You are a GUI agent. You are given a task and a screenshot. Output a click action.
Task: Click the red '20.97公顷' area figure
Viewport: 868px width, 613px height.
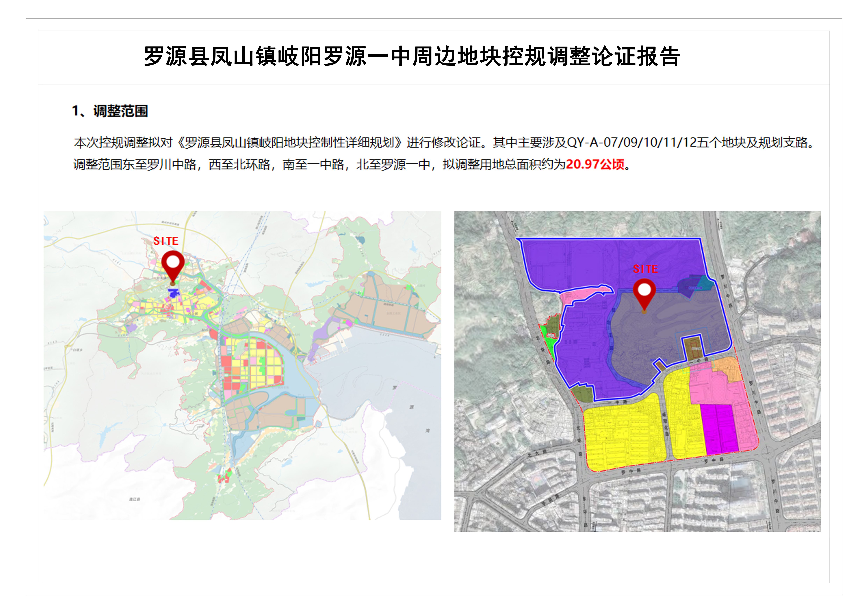pos(595,164)
